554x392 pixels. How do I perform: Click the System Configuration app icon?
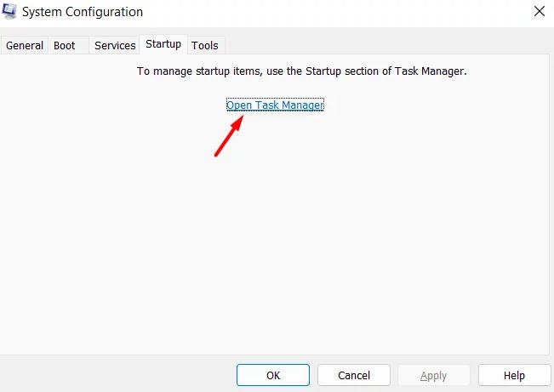[9, 11]
